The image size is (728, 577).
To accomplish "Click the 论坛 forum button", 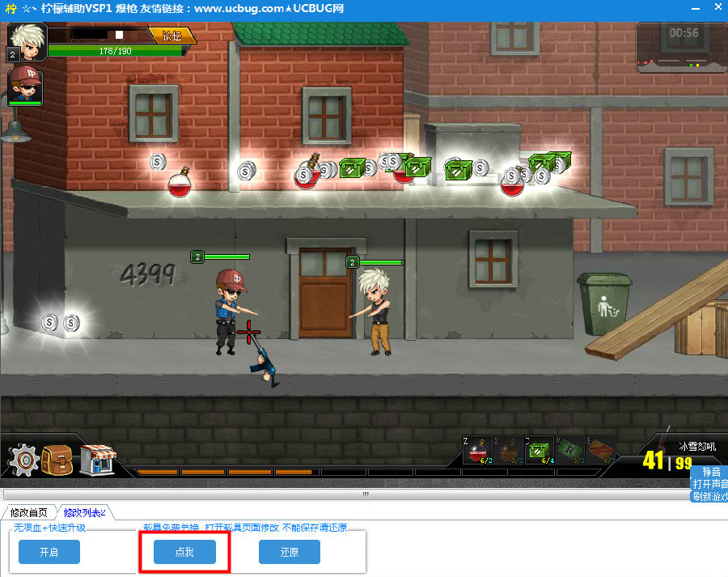I will (172, 36).
